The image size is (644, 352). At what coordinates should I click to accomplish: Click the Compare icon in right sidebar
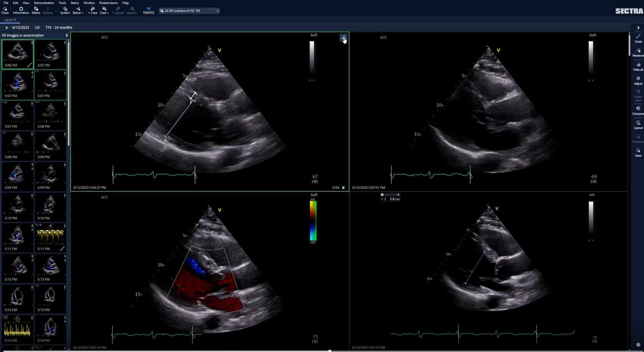pos(638,111)
